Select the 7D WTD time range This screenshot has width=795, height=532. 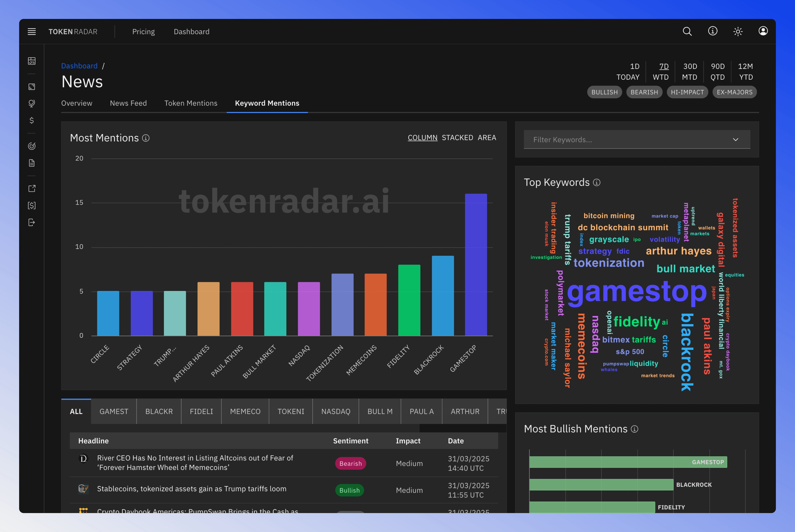(661, 72)
